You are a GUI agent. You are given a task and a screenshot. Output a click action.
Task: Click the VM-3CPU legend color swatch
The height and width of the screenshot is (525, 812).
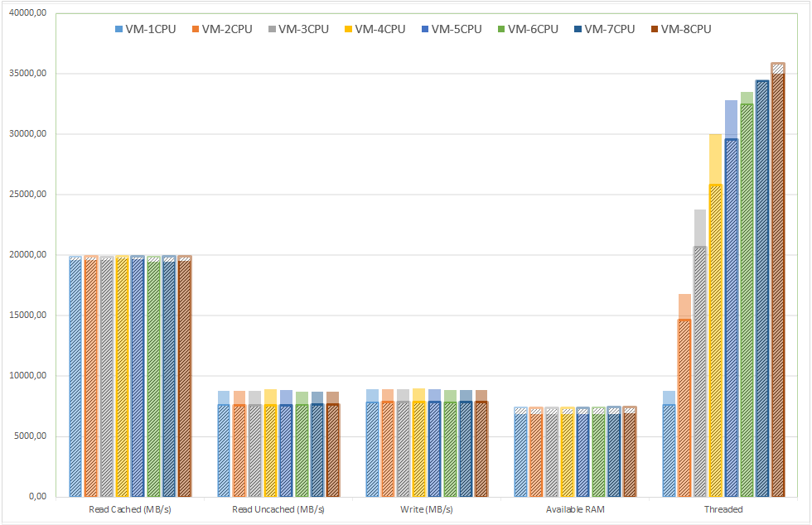pyautogui.click(x=272, y=30)
